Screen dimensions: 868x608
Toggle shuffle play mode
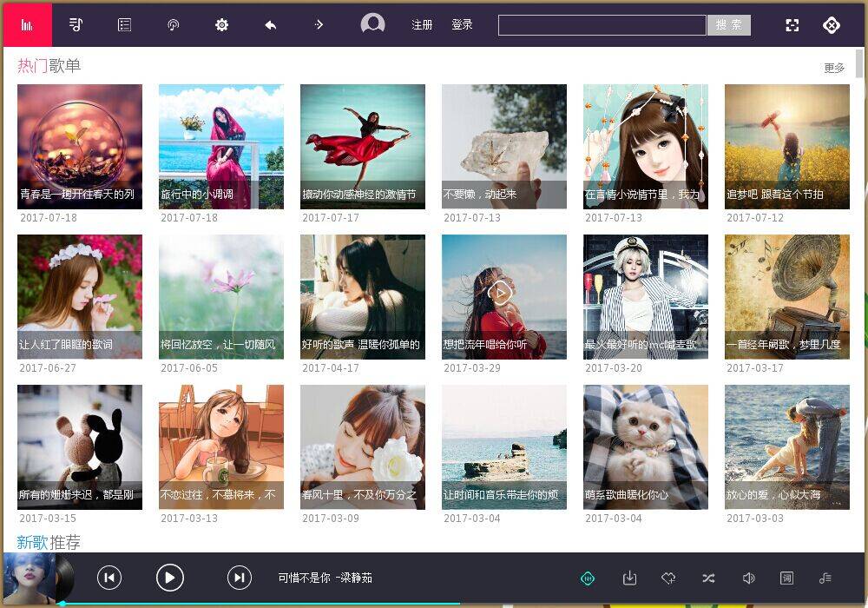pyautogui.click(x=708, y=578)
